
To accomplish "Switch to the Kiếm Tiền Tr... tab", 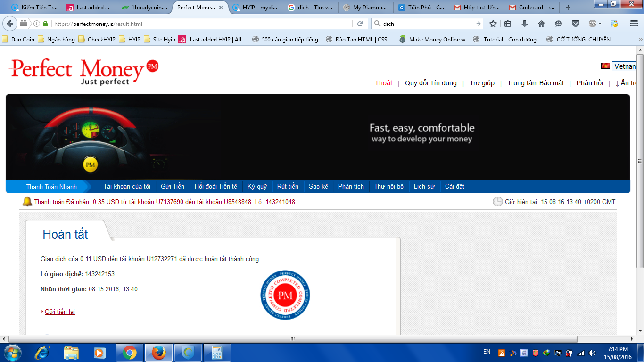I will click(34, 8).
